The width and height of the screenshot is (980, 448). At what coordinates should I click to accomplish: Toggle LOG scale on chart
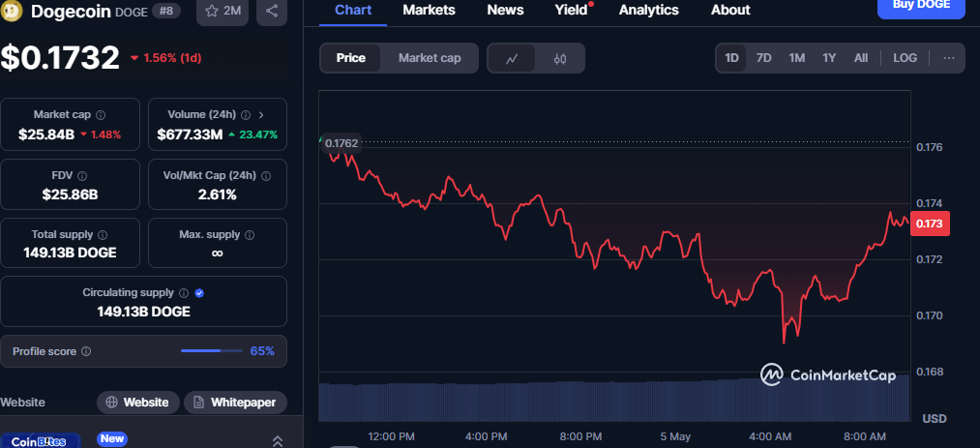click(905, 58)
